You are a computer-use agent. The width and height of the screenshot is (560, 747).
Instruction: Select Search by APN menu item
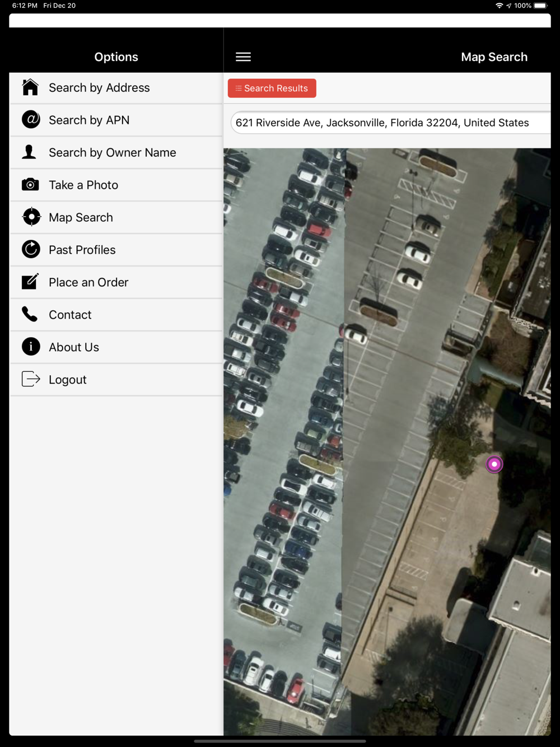coord(116,120)
